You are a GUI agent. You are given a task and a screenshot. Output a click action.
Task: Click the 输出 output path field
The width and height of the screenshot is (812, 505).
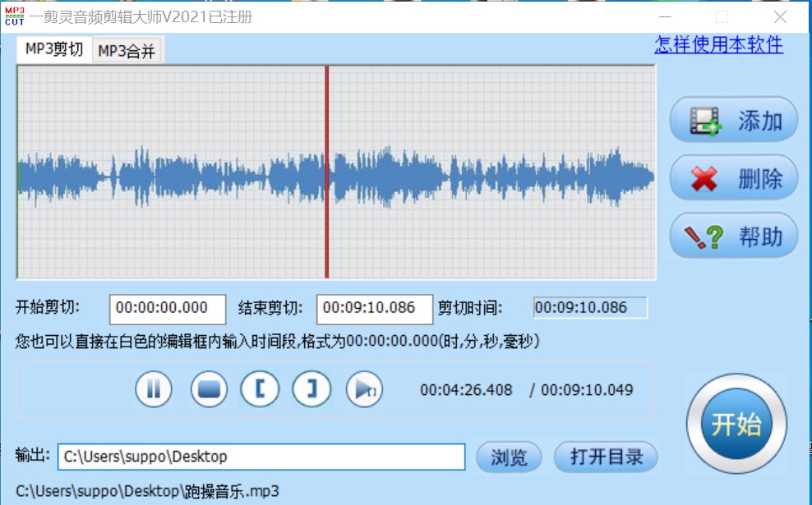261,457
